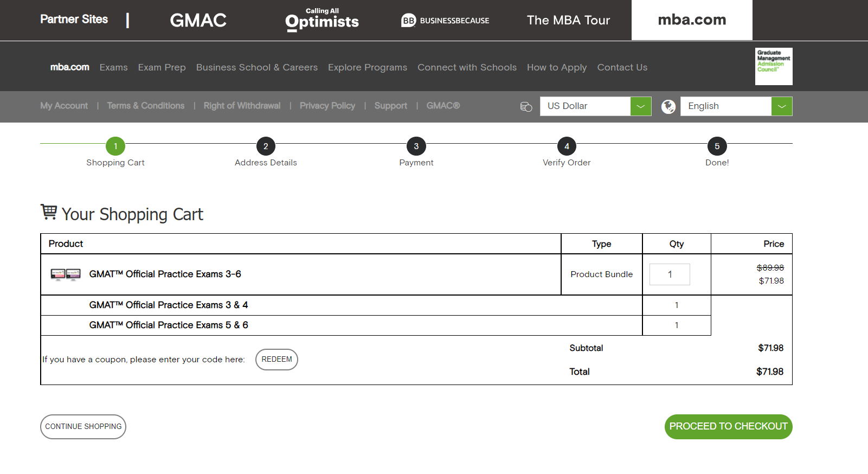Open the GMAC partner site logo
The height and width of the screenshot is (474, 868).
198,20
